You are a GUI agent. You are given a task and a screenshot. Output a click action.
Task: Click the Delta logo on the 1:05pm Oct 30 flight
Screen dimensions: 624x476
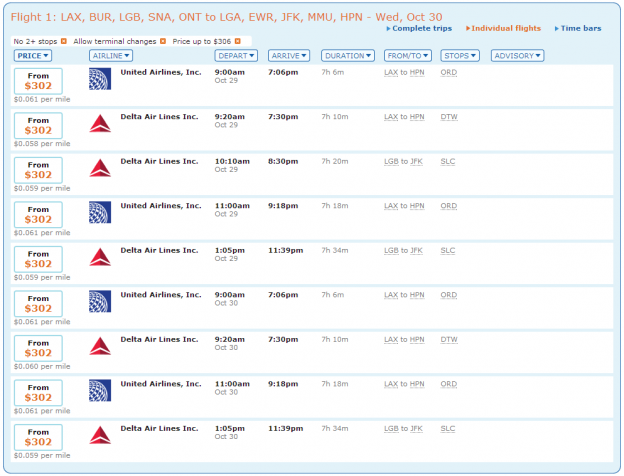tap(100, 433)
